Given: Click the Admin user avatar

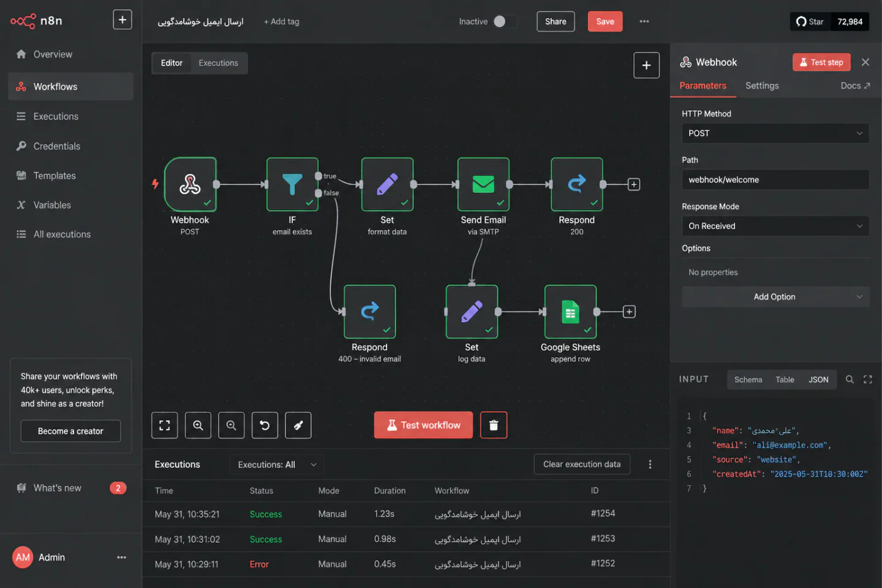Looking at the screenshot, I should 23,557.
